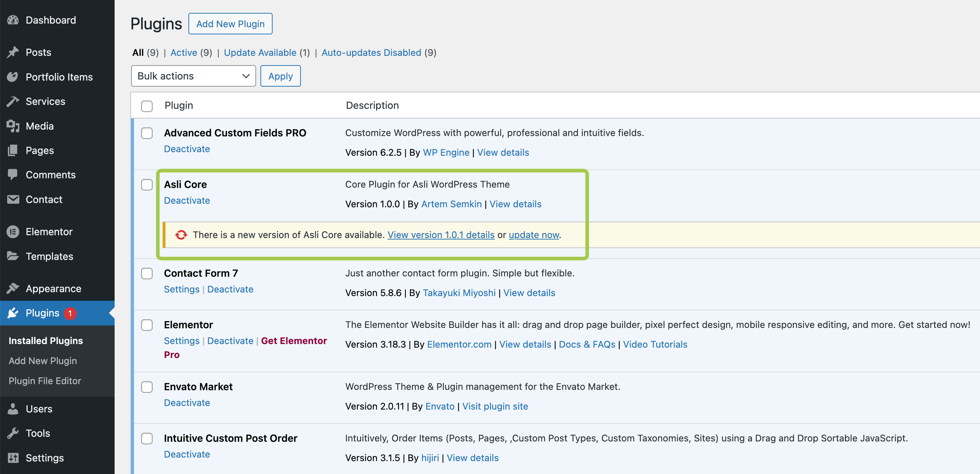Toggle the Envato Market plugin checkbox
Viewport: 980px width, 474px height.
coord(147,387)
